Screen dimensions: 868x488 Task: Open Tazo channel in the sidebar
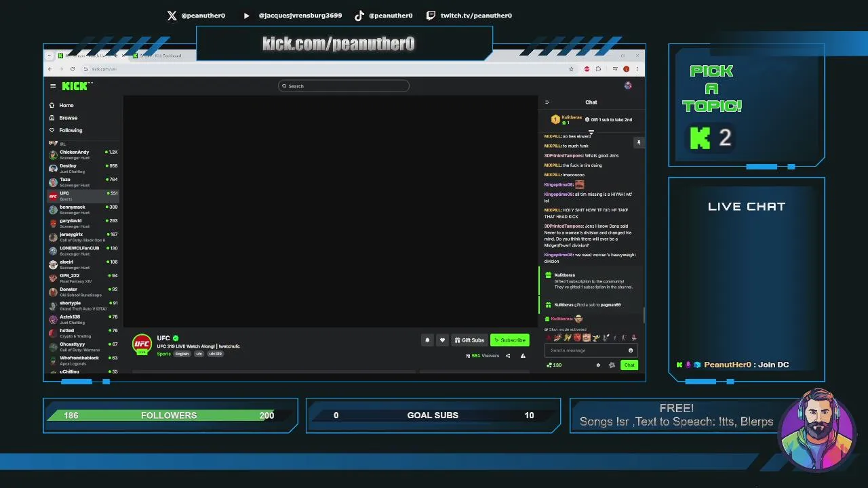[83, 182]
